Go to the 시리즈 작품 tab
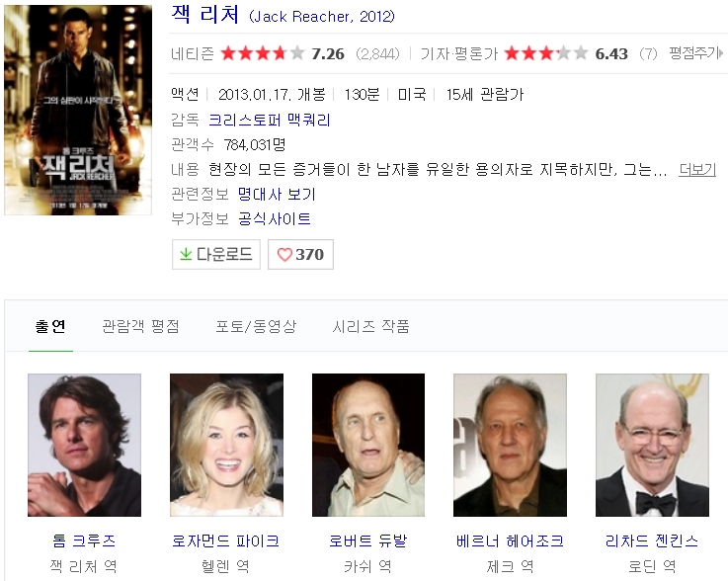 pos(370,326)
